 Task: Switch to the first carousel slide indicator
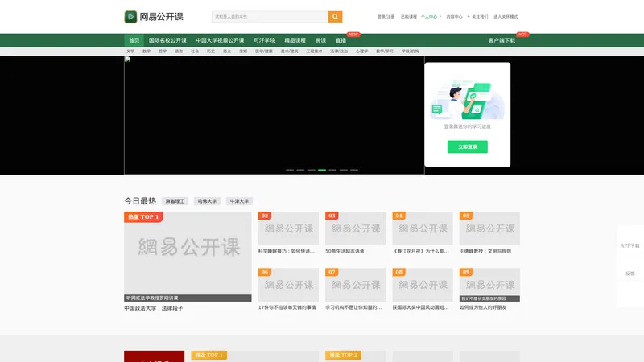[290, 170]
